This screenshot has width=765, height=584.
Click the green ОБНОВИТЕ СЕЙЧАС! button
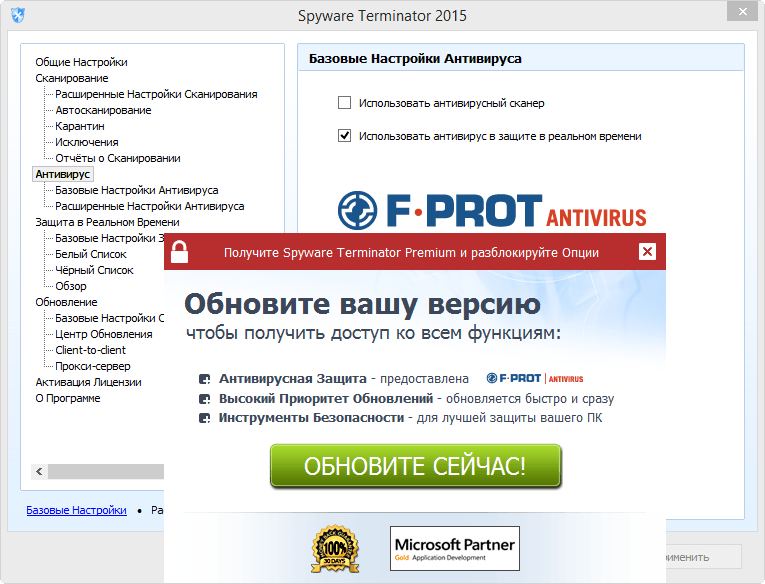pos(415,465)
